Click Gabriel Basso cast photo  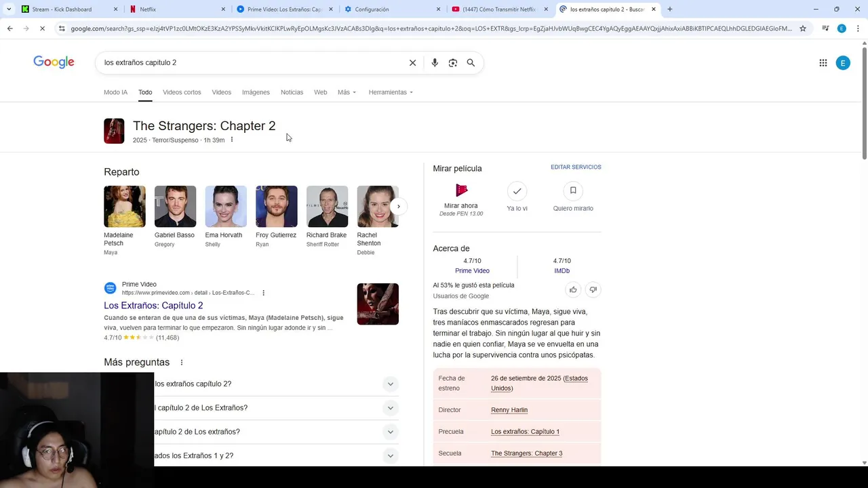(175, 207)
